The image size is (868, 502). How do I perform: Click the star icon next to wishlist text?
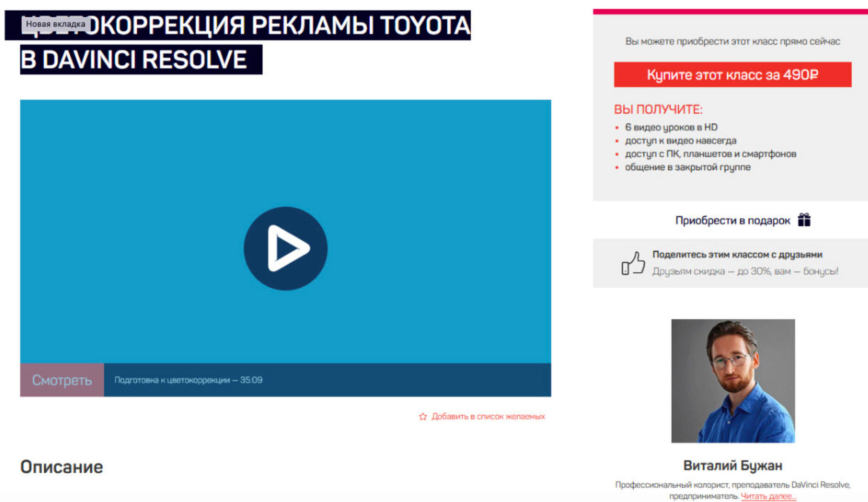click(x=423, y=416)
